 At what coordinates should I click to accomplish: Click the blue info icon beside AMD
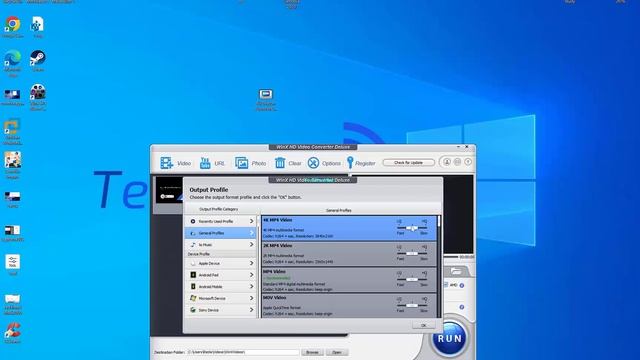tap(462, 285)
